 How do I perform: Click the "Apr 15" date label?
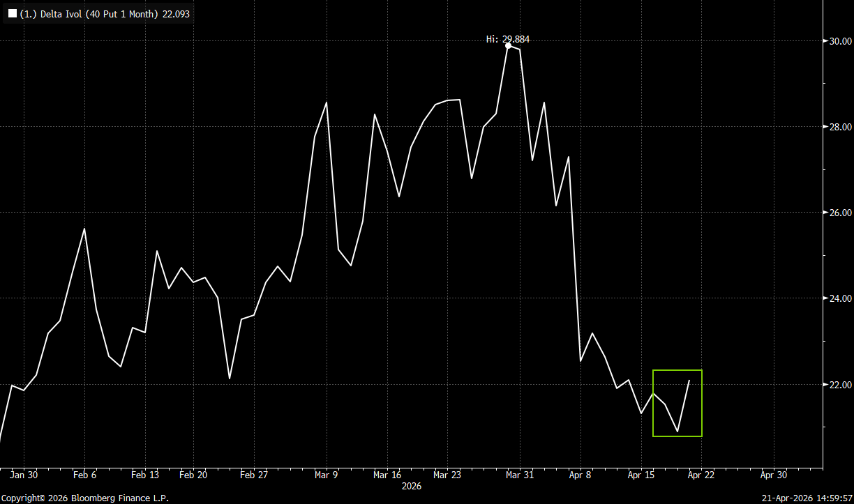pyautogui.click(x=640, y=475)
